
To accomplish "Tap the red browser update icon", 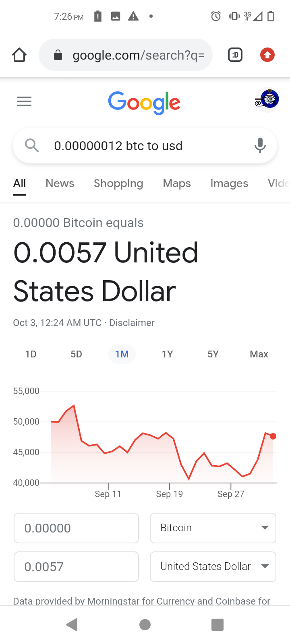I will coord(267,55).
